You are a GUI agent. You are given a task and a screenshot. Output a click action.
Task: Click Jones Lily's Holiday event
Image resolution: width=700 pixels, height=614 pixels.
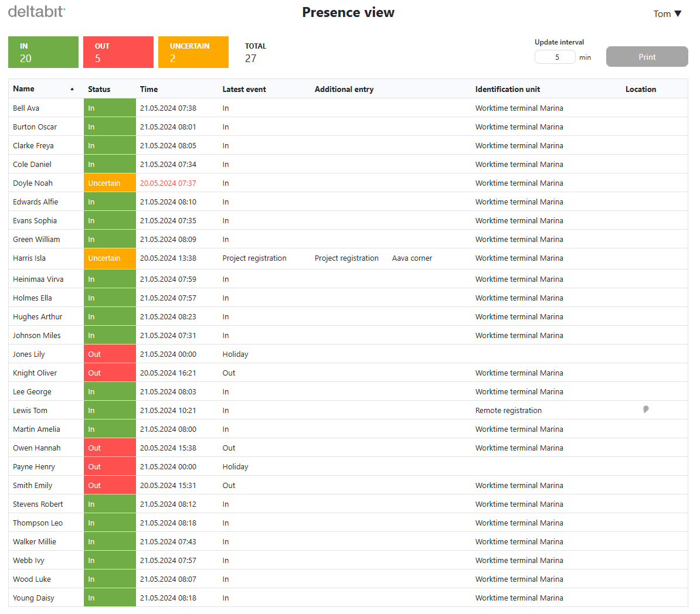(x=235, y=354)
